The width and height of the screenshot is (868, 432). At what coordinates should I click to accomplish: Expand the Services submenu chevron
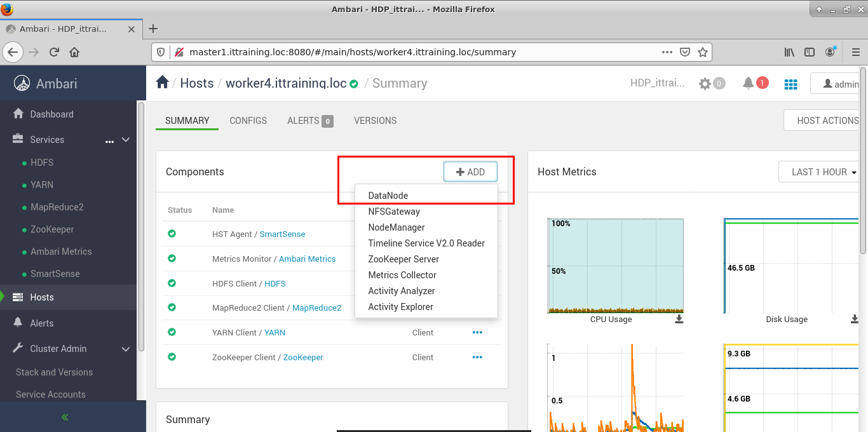point(126,140)
